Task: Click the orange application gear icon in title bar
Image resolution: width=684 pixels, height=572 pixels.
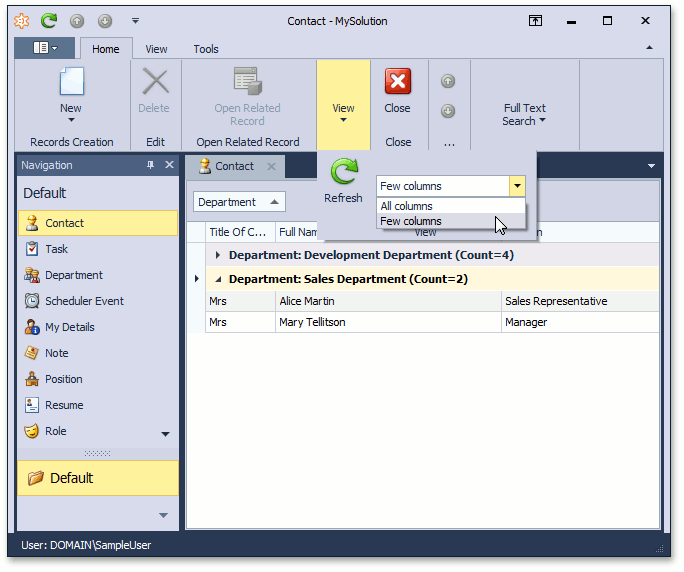Action: click(x=21, y=21)
